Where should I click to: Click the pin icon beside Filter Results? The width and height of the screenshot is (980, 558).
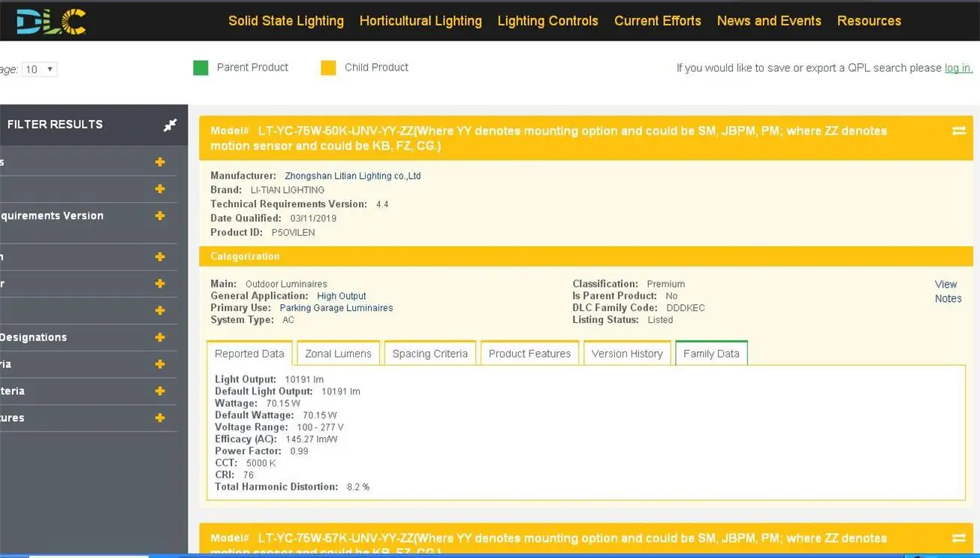170,125
